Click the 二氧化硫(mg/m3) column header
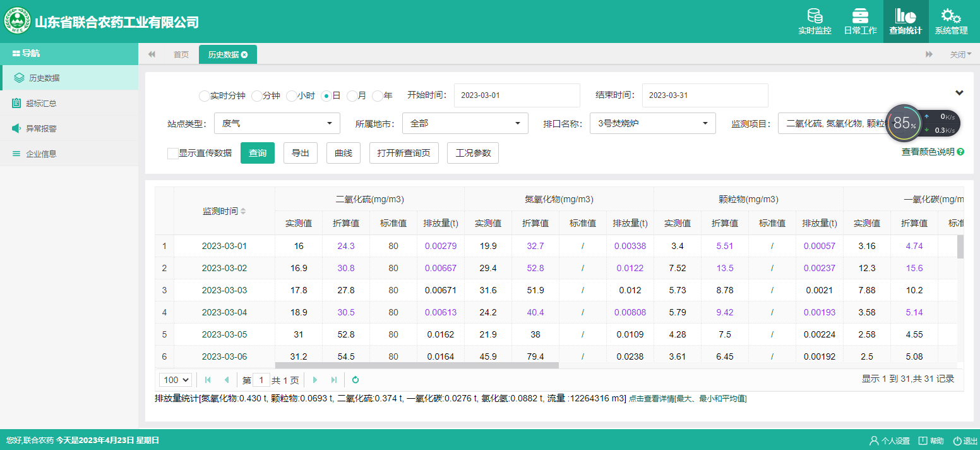The height and width of the screenshot is (450, 980). [x=369, y=199]
